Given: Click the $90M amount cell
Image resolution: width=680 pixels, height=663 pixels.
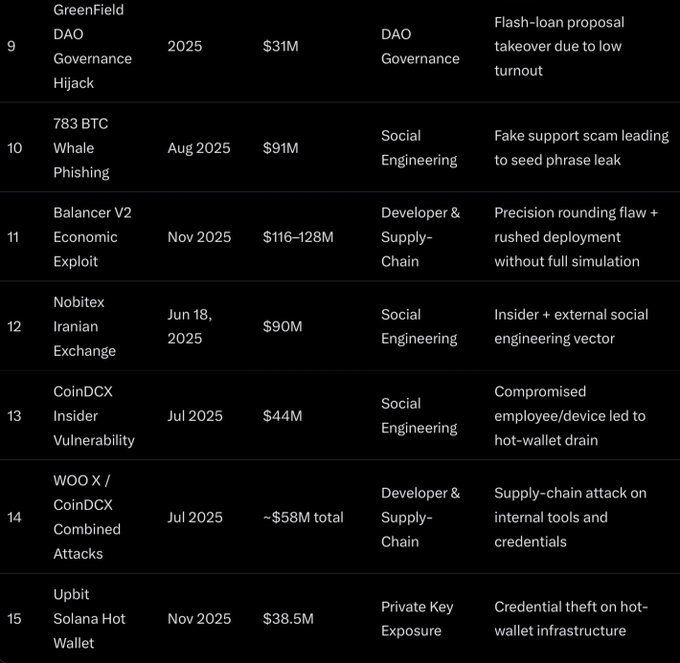Looking at the screenshot, I should 282,327.
